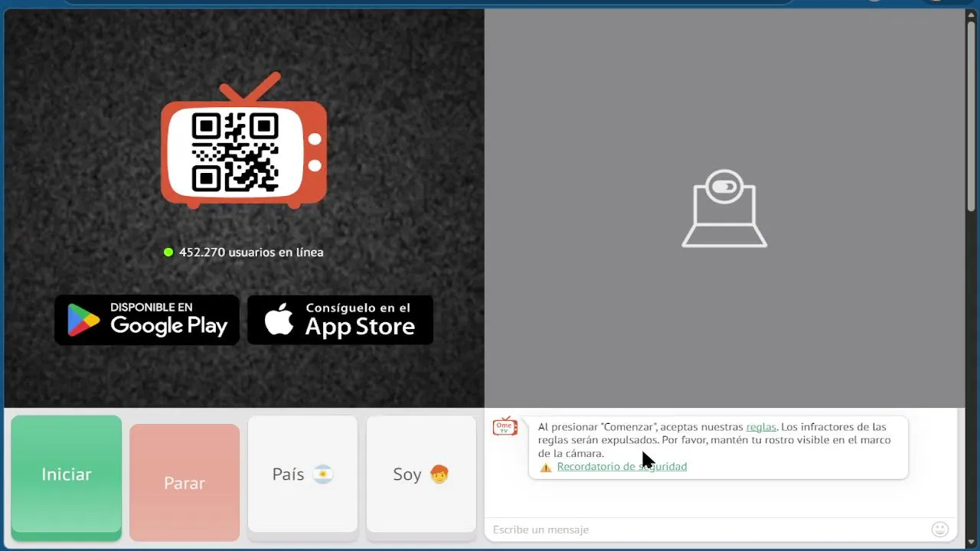Click the page vertical scrollbar thumb
Viewport: 980px width, 551px height.
(972, 115)
